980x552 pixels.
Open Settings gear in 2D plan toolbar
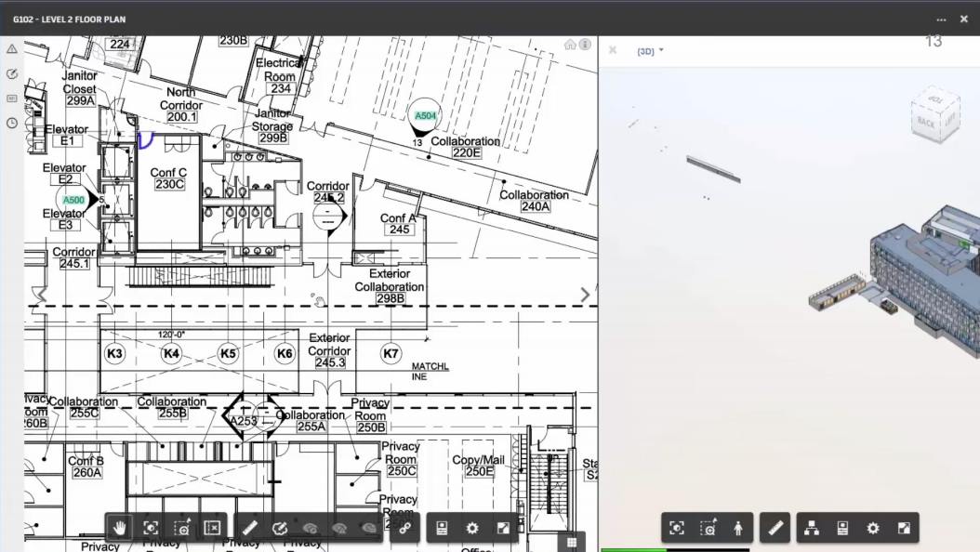[x=472, y=528]
